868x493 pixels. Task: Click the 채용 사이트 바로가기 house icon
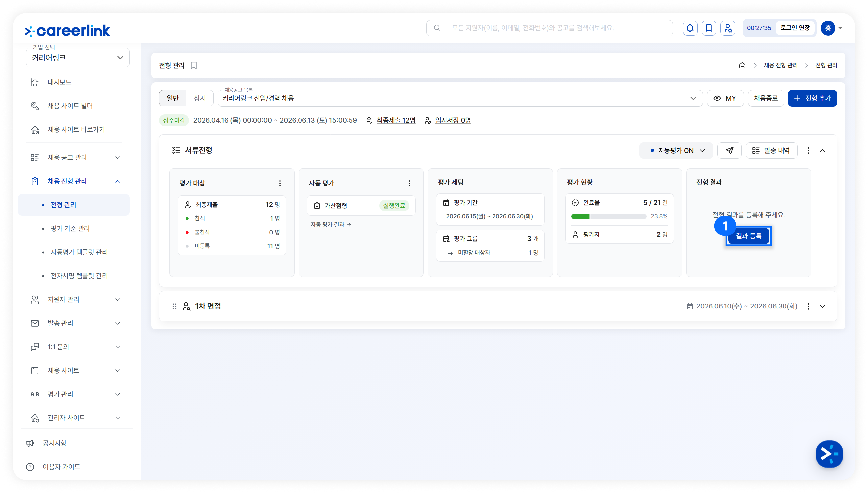point(35,130)
